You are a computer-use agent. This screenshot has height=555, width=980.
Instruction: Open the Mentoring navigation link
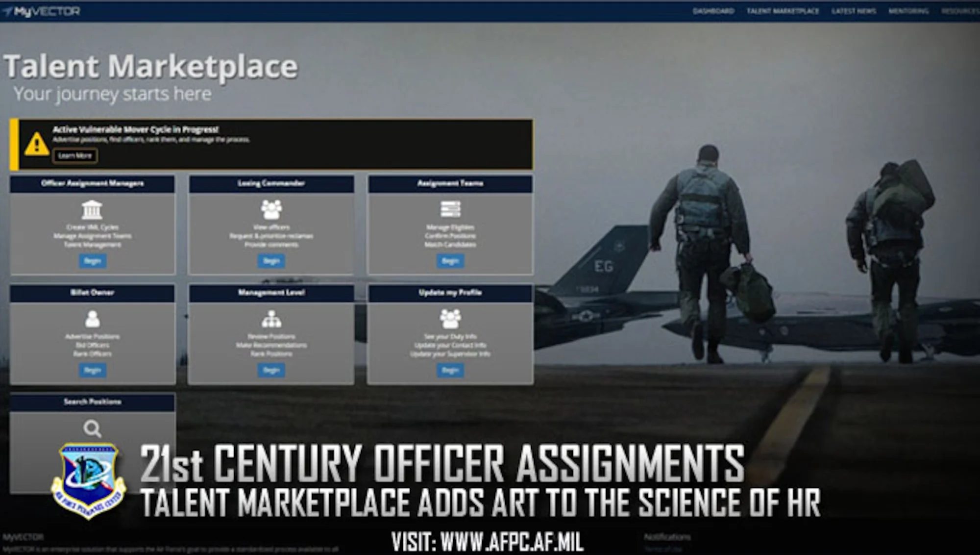pos(908,11)
